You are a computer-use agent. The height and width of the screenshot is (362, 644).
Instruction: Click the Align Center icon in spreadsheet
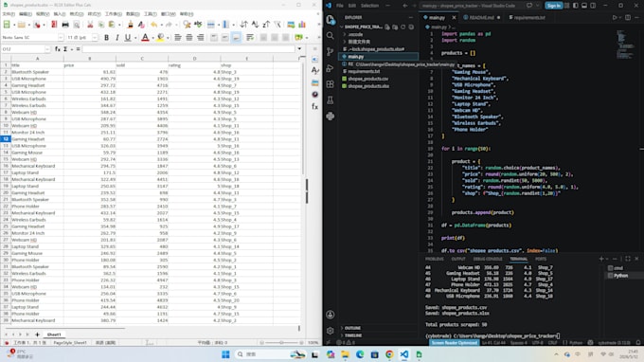189,37
